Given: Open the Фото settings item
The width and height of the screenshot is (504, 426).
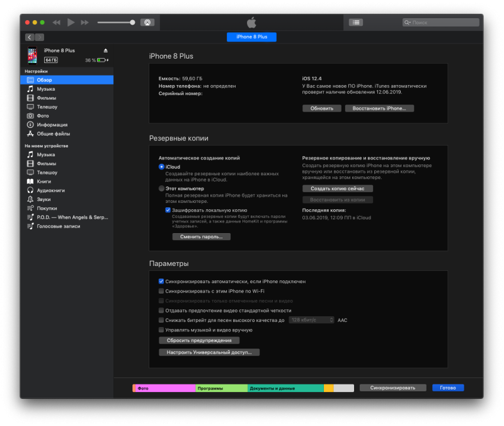Looking at the screenshot, I should (67, 116).
